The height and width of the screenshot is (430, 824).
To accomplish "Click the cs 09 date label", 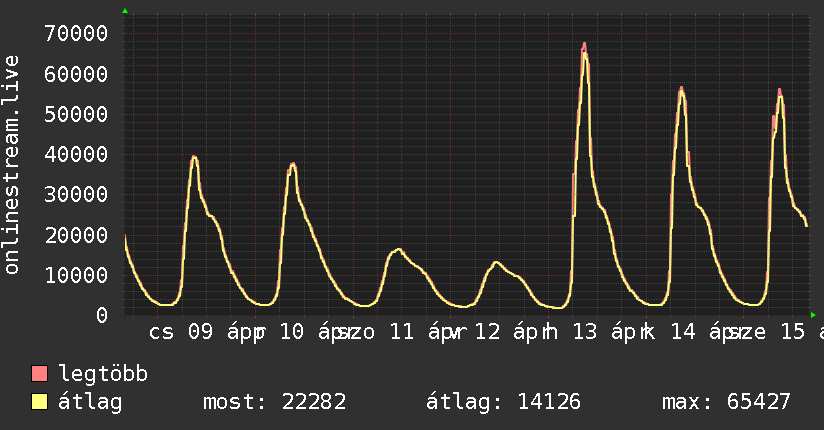I will (181, 332).
